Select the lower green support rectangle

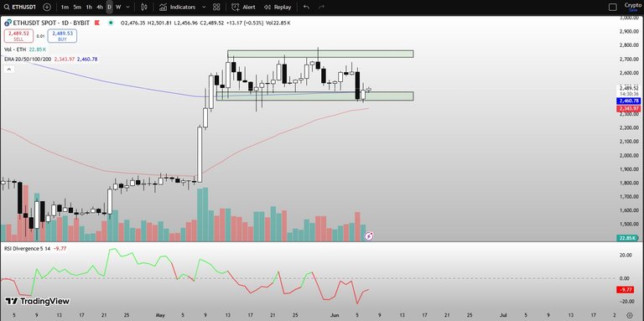pyautogui.click(x=314, y=96)
